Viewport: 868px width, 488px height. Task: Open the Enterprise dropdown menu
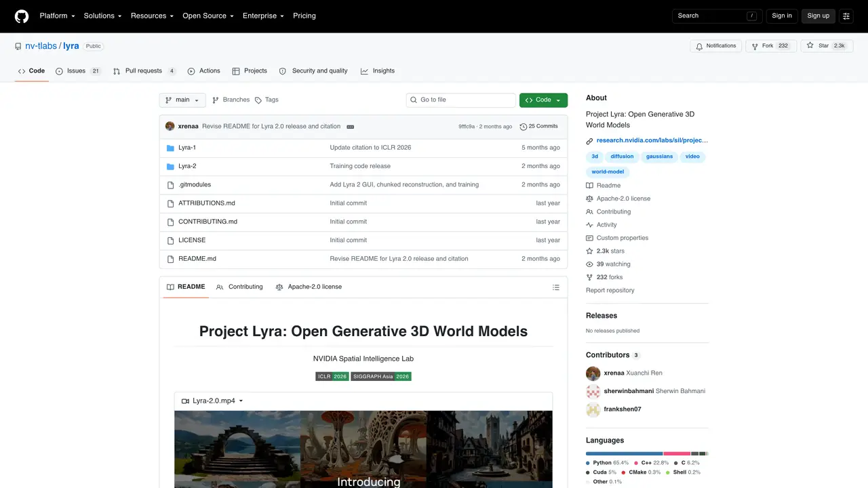coord(264,16)
